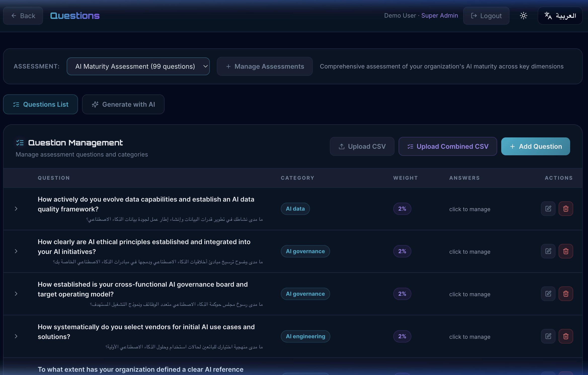This screenshot has width=588, height=375.
Task: Delete the AI ethical principles question
Action: coord(566,251)
